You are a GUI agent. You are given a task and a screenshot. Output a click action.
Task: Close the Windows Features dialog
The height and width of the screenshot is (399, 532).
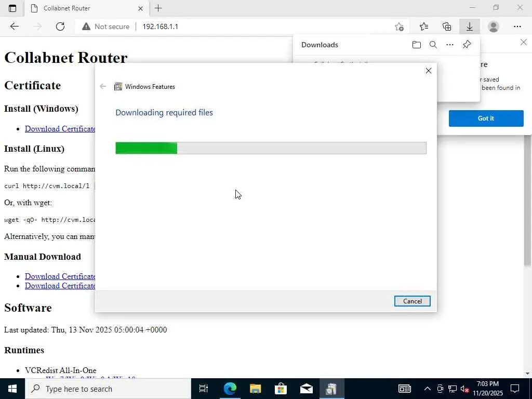[429, 71]
